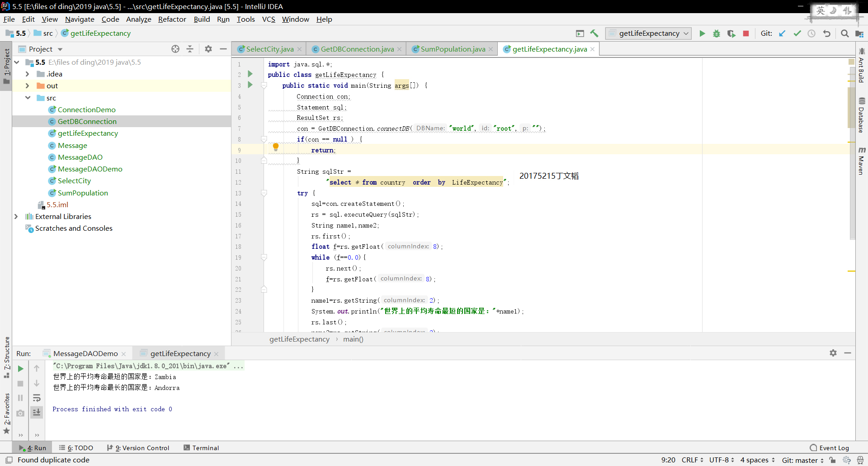Select MessageDAO in project tree
This screenshot has height=466, width=868.
pos(80,157)
